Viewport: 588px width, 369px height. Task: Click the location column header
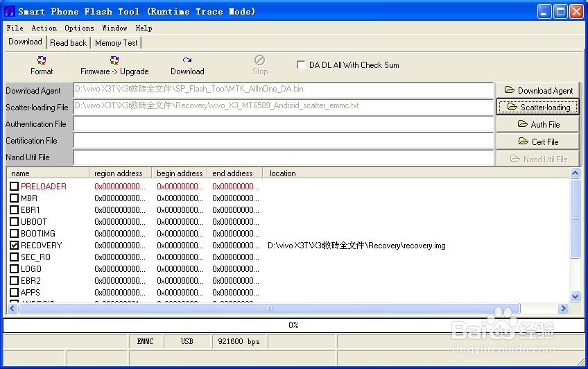pos(416,173)
